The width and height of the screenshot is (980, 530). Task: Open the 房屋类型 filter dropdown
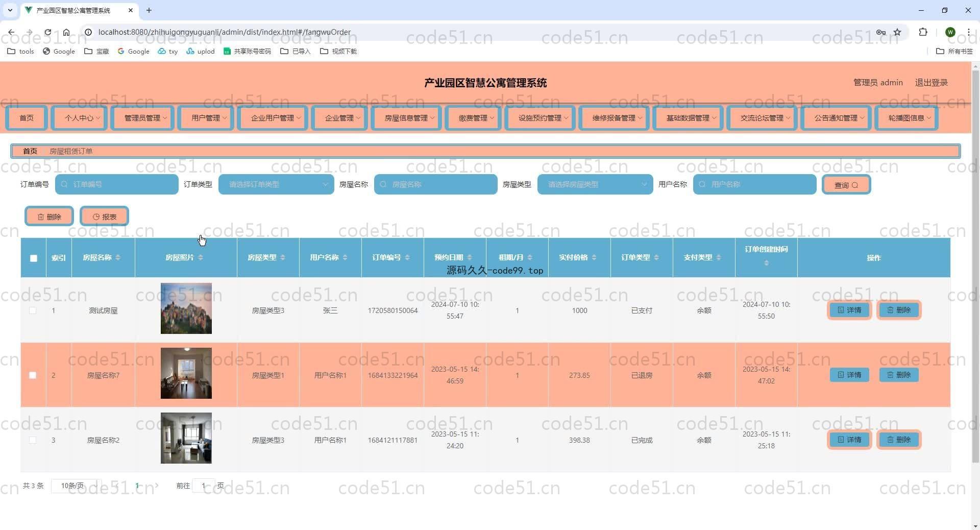[x=595, y=184]
